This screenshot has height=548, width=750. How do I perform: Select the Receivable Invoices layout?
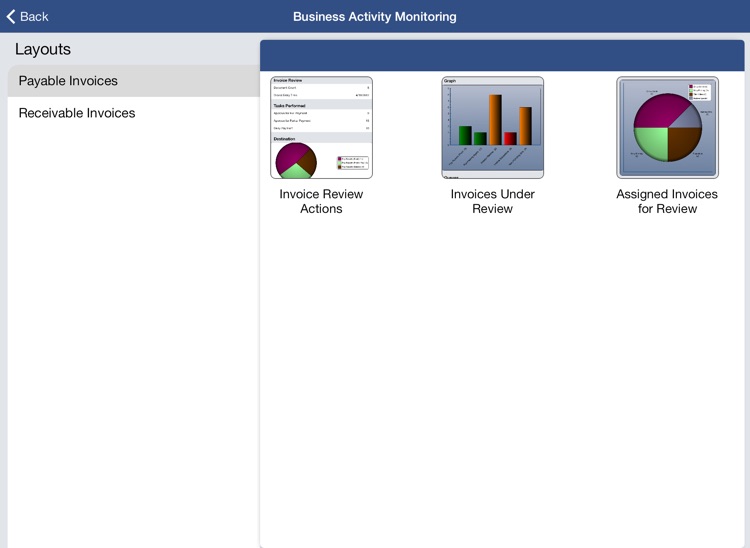point(134,113)
